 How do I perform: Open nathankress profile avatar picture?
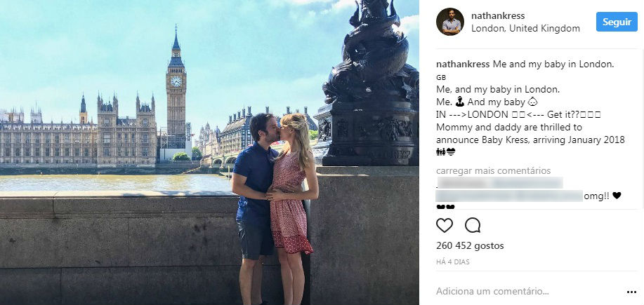pos(450,21)
